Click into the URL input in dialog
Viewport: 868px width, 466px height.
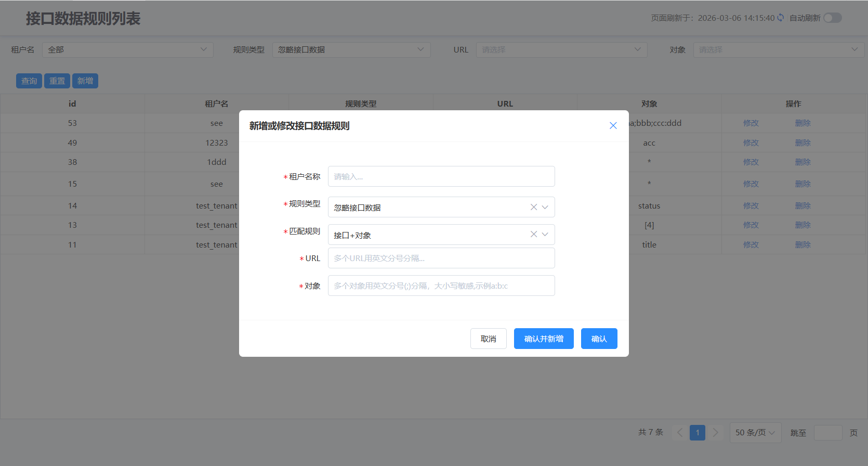441,258
